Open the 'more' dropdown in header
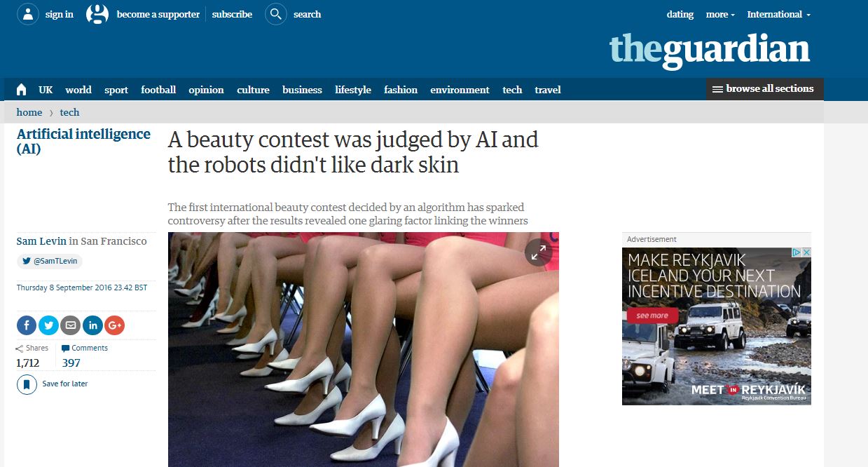Image resolution: width=868 pixels, height=467 pixels. coord(720,14)
